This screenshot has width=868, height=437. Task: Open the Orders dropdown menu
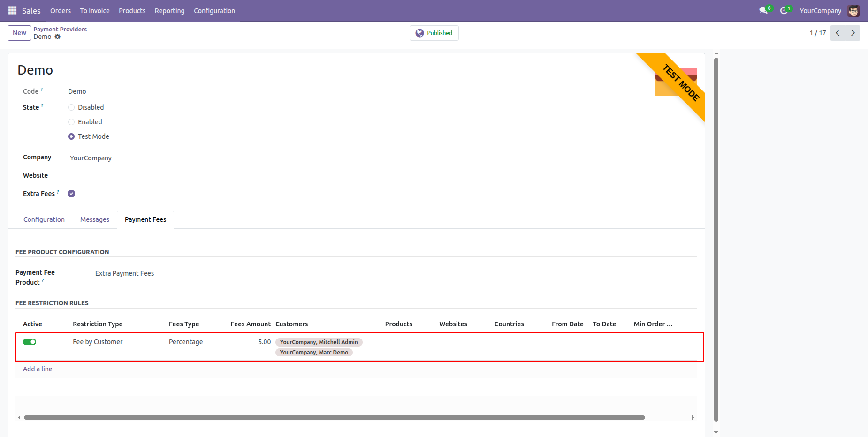pos(61,10)
